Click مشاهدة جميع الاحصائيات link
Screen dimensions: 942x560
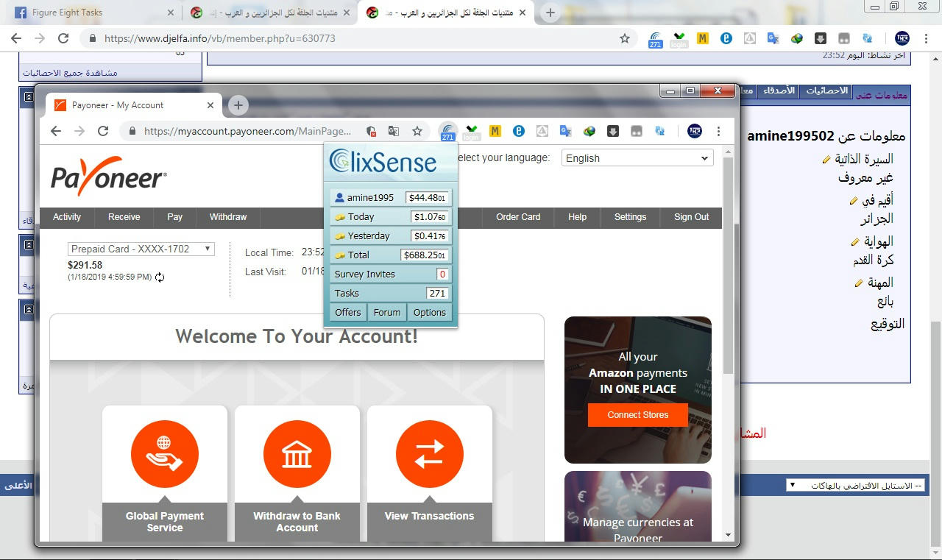point(70,73)
